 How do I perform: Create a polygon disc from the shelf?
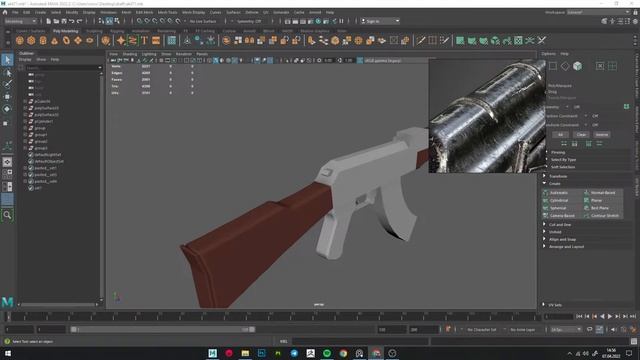[x=90, y=40]
